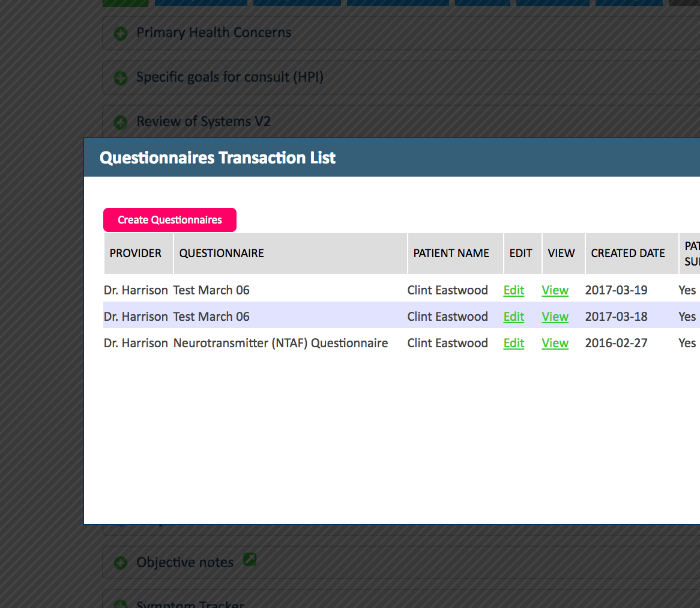Select the QUESTIONNAIRE column header
Screen dimensions: 700x608
point(290,254)
